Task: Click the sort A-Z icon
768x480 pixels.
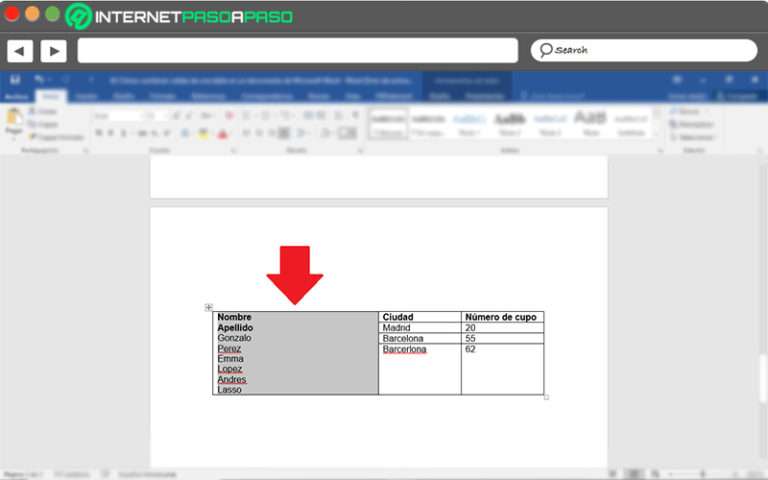Action: click(338, 116)
